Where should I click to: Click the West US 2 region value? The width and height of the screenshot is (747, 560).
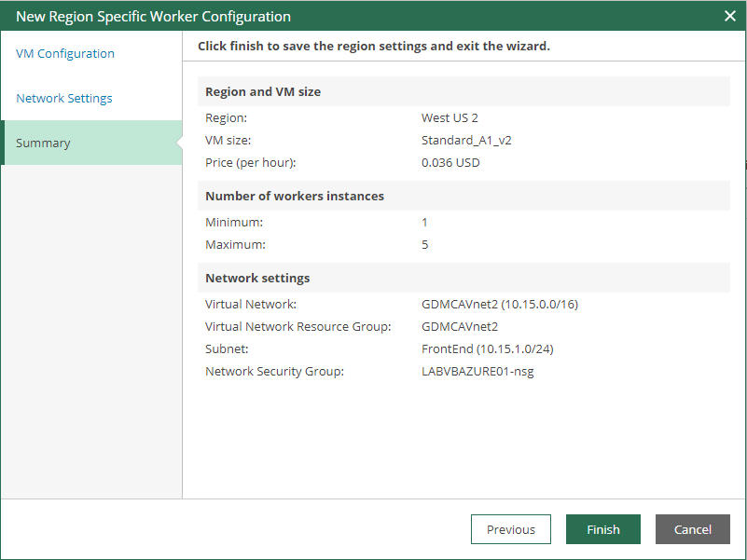pos(450,118)
